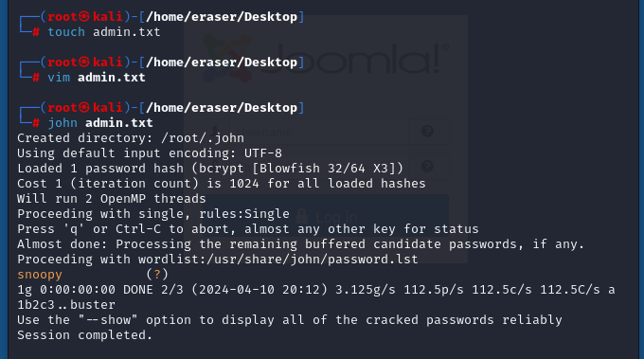Screen dimensions: 644x359
Task: Click the wordlist path /usr/share/john/password.lst
Action: click(313, 260)
